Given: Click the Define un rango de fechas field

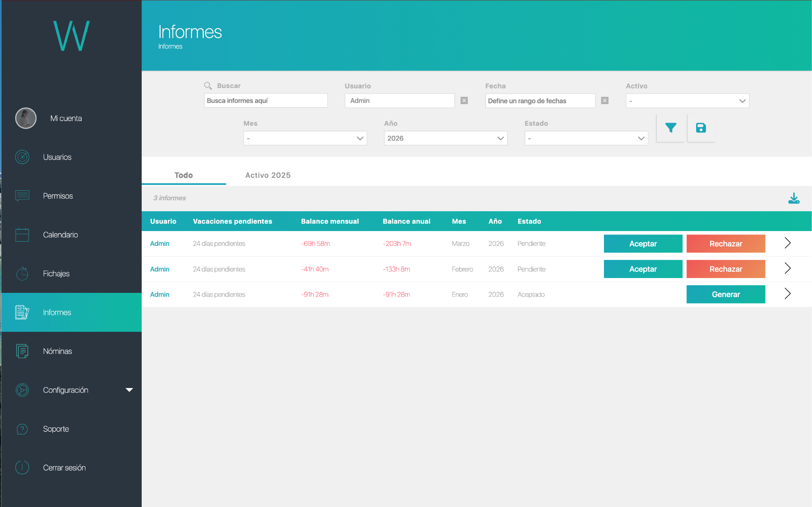Looking at the screenshot, I should [x=540, y=101].
